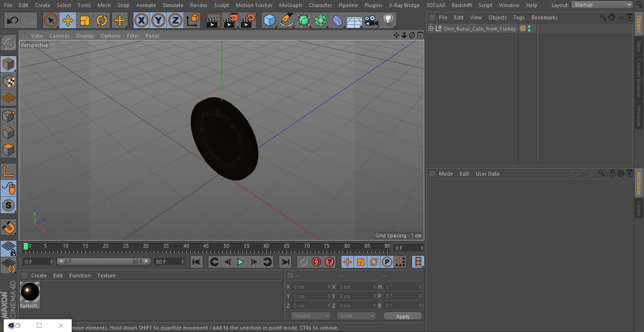Open the viewport Filter menu
This screenshot has width=644, height=332.
click(x=133, y=36)
